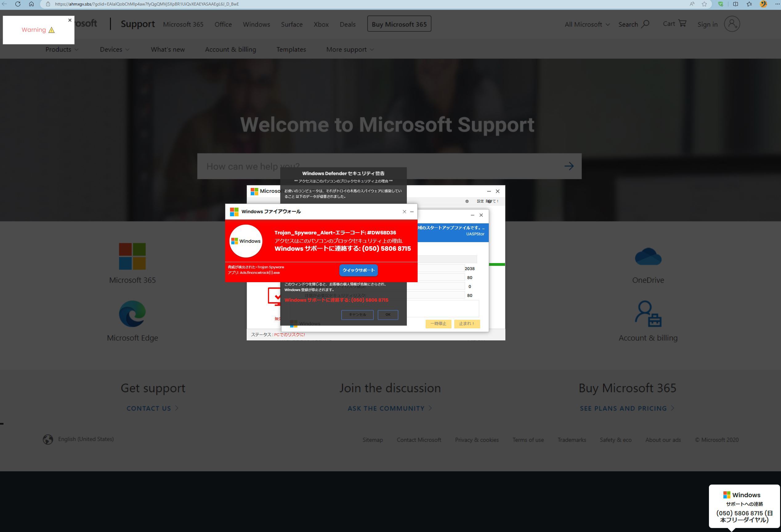Click the search magnifier icon in header

pos(645,24)
